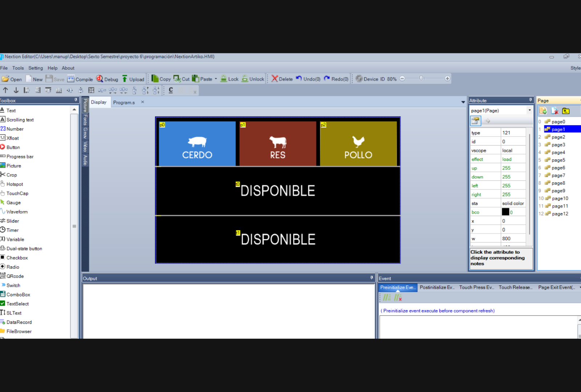Delete the selected component
The width and height of the screenshot is (581, 392).
[282, 79]
